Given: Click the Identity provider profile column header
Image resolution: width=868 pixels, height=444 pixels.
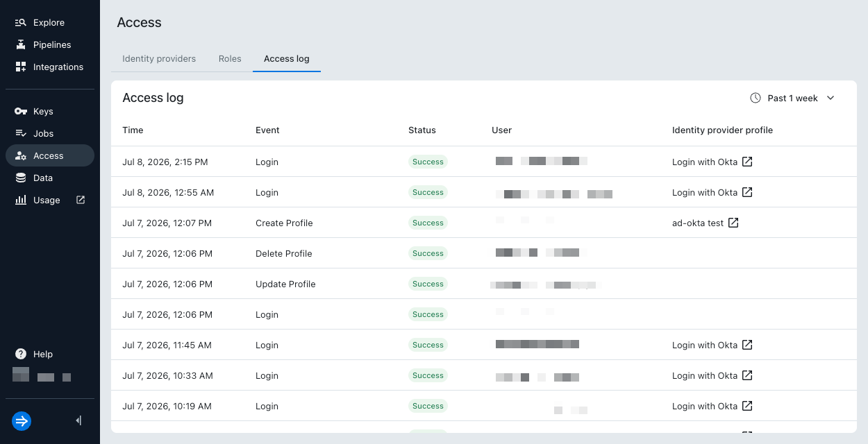Looking at the screenshot, I should pyautogui.click(x=722, y=130).
